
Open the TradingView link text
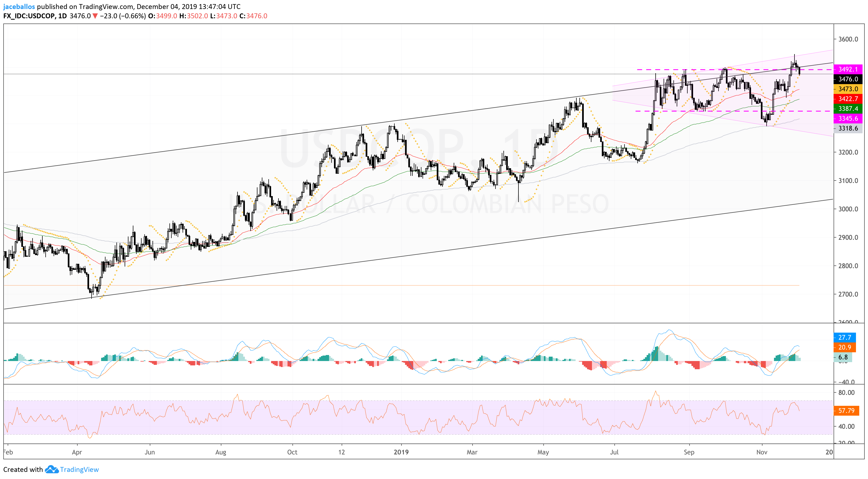coord(79,469)
